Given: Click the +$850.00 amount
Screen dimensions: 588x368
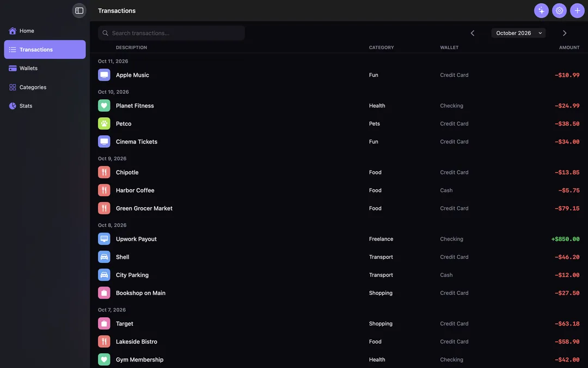Looking at the screenshot, I should [565, 239].
